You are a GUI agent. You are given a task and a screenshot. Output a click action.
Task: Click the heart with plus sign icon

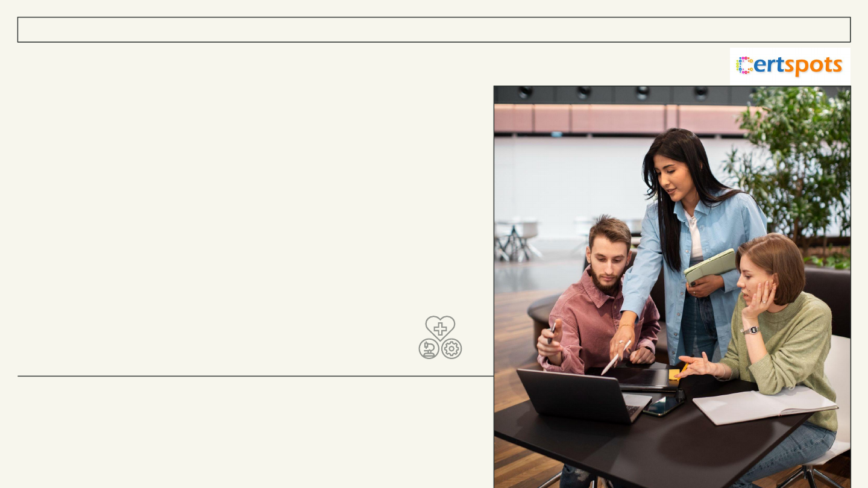click(440, 328)
